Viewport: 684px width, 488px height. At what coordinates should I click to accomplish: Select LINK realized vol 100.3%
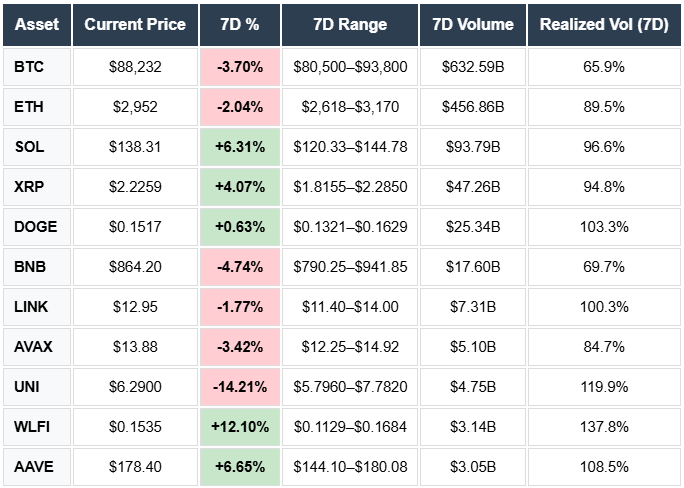(603, 307)
